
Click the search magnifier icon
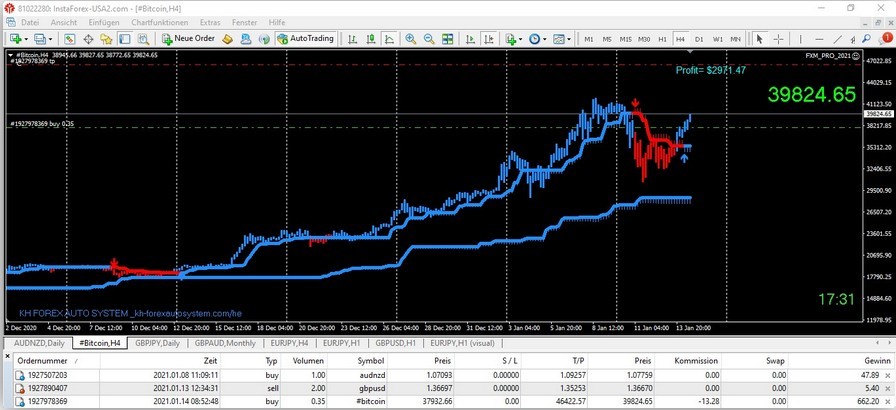pos(866,39)
